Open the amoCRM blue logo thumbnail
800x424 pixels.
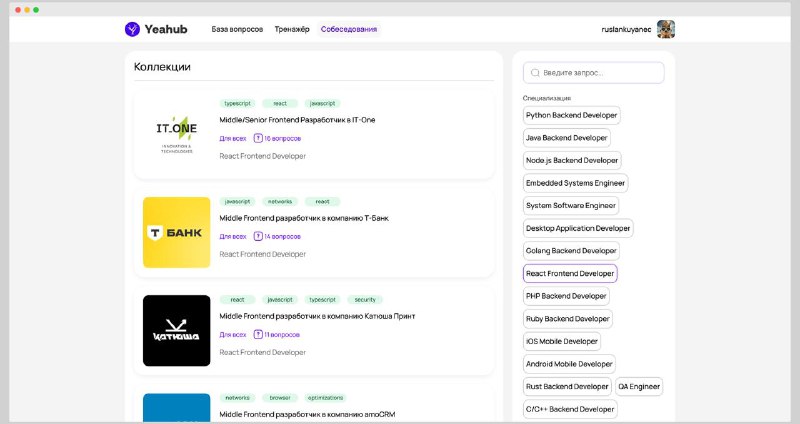pyautogui.click(x=177, y=408)
